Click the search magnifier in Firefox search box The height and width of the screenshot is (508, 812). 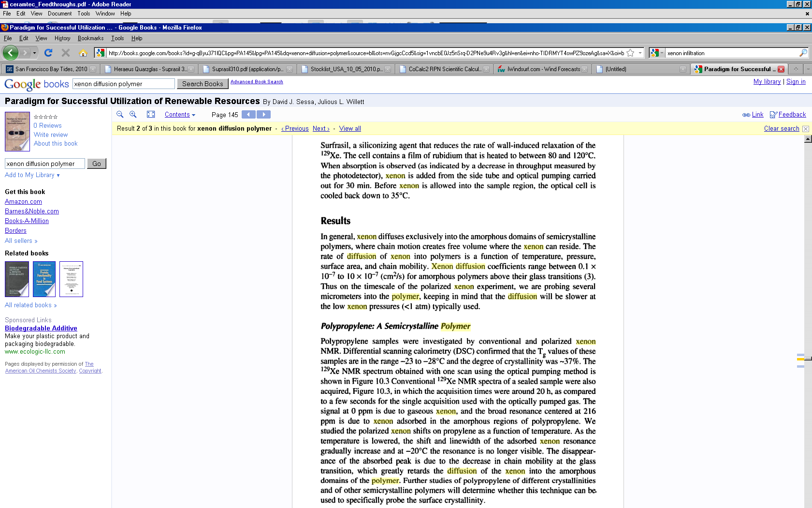803,53
